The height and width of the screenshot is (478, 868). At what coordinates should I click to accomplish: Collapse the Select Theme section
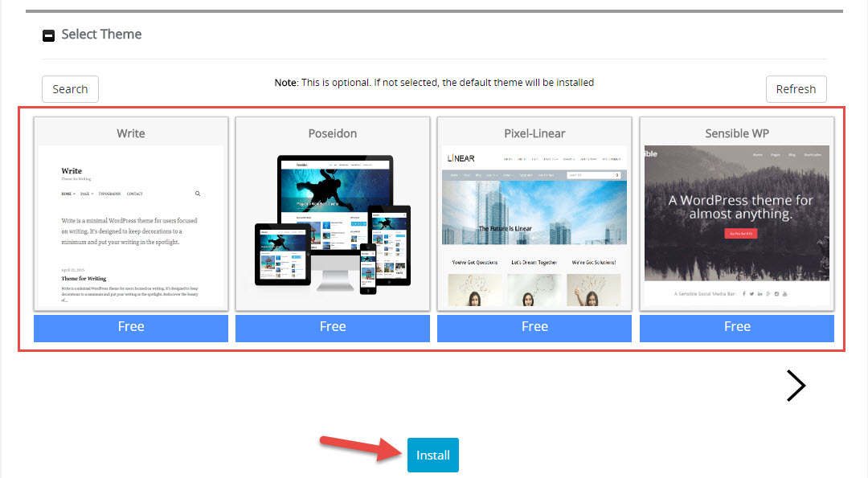point(49,36)
